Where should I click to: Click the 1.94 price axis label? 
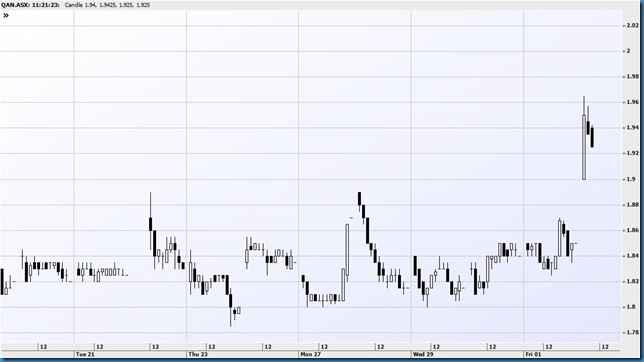point(633,128)
